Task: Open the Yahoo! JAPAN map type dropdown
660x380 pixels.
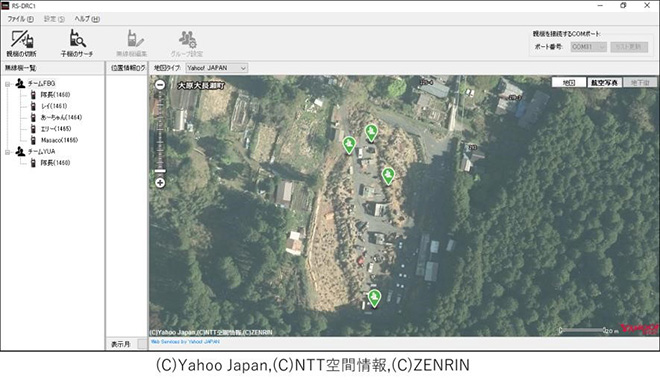Action: [x=217, y=68]
